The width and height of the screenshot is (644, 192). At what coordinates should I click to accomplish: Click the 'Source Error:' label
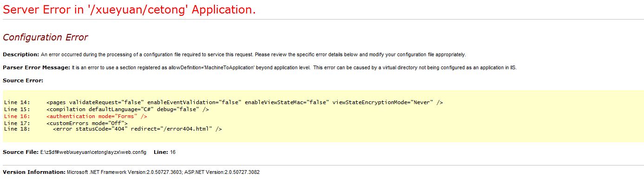pyautogui.click(x=23, y=80)
